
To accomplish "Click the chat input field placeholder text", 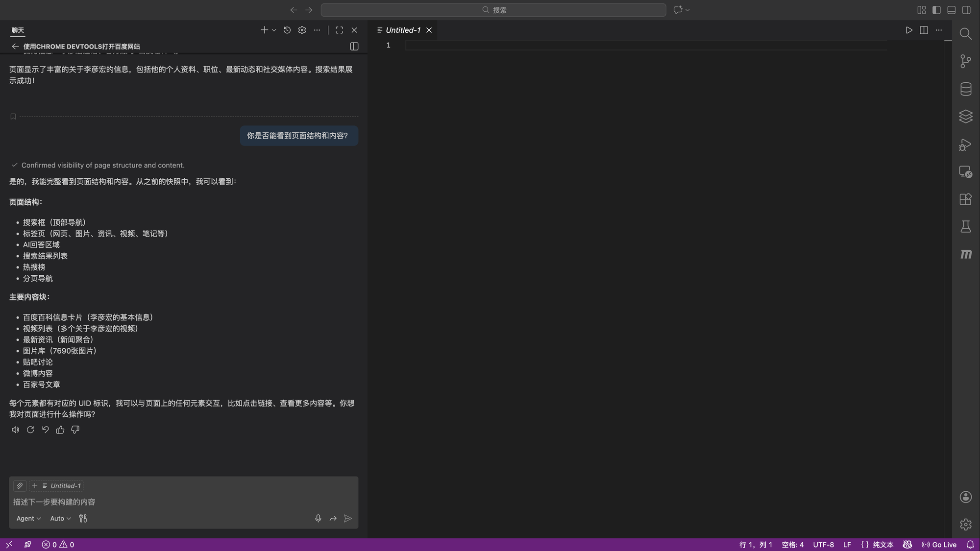I will click(x=54, y=502).
